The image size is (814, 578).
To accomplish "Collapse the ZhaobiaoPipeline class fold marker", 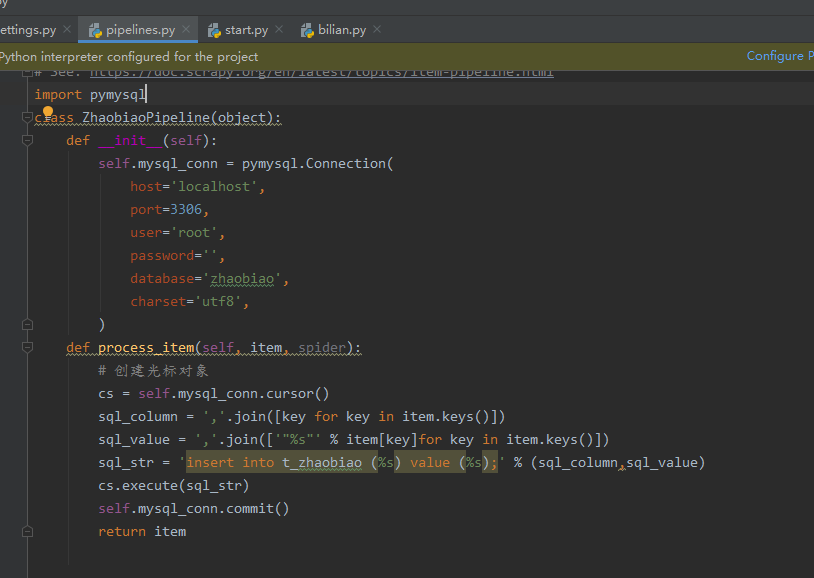I will [x=28, y=117].
